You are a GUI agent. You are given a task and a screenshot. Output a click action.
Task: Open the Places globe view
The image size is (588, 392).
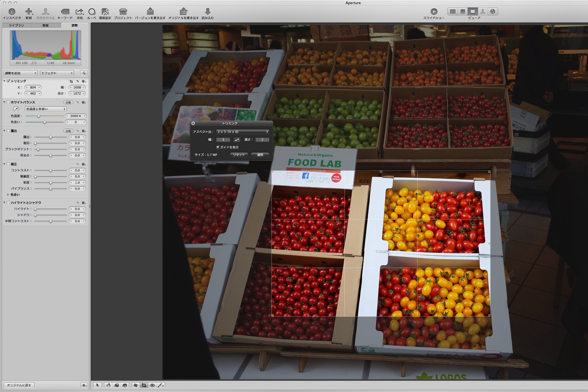point(493,11)
